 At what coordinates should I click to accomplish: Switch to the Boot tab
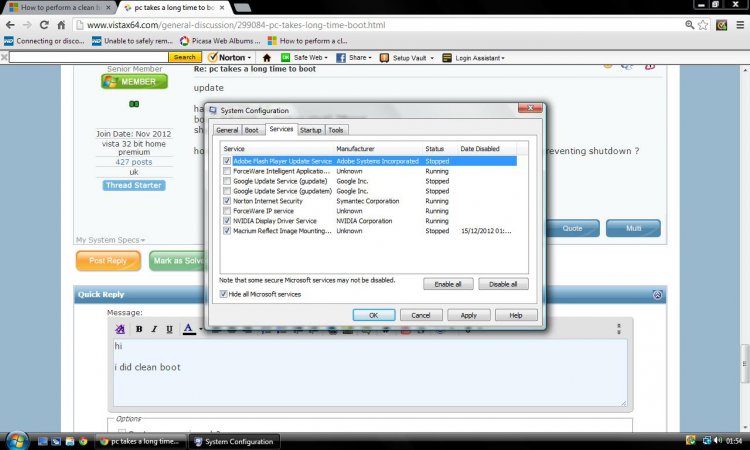[x=252, y=130]
